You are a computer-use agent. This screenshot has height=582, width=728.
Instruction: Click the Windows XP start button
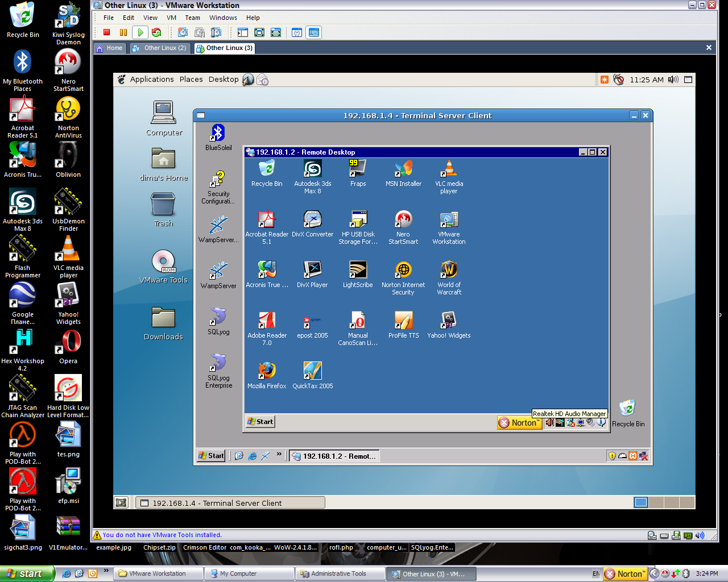(27, 573)
